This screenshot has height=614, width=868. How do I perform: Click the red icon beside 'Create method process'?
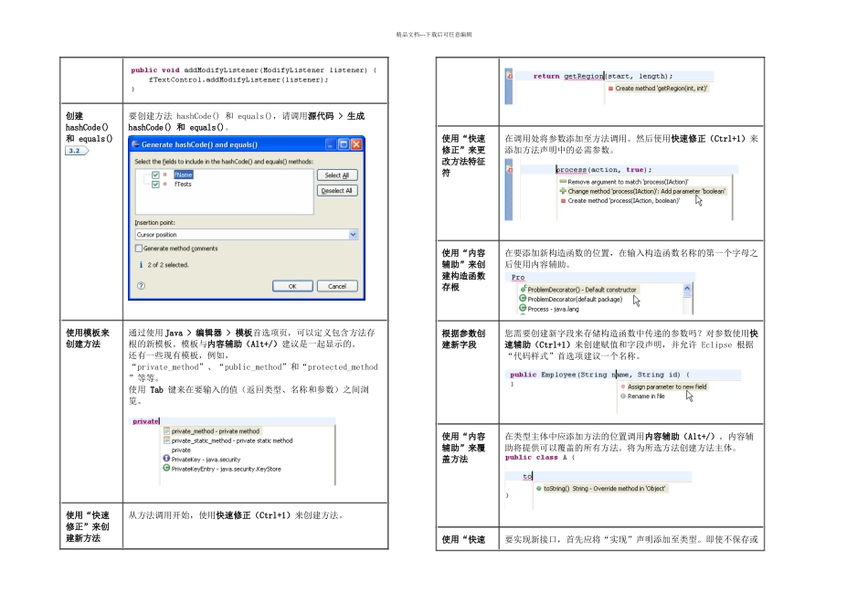[563, 201]
